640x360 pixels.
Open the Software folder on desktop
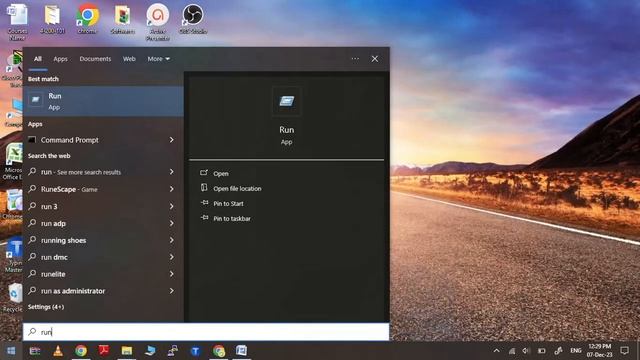pyautogui.click(x=122, y=19)
